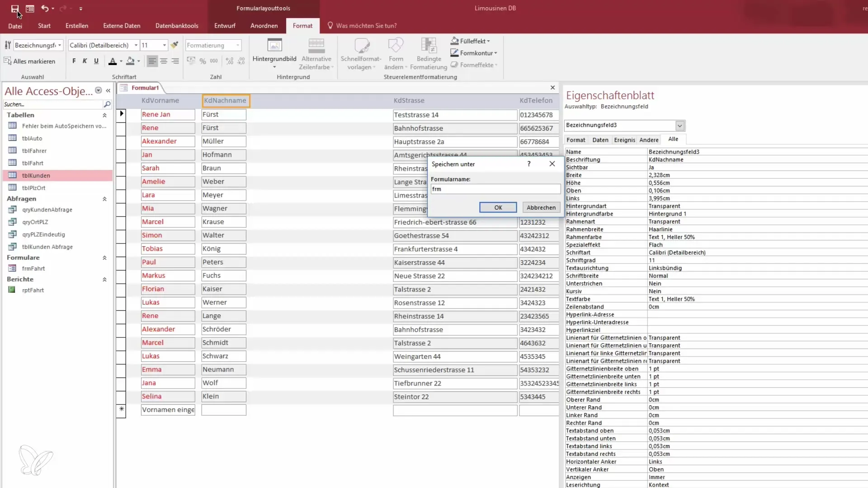868x488 pixels.
Task: Click the Save icon in quick access toolbar
Action: tap(15, 9)
